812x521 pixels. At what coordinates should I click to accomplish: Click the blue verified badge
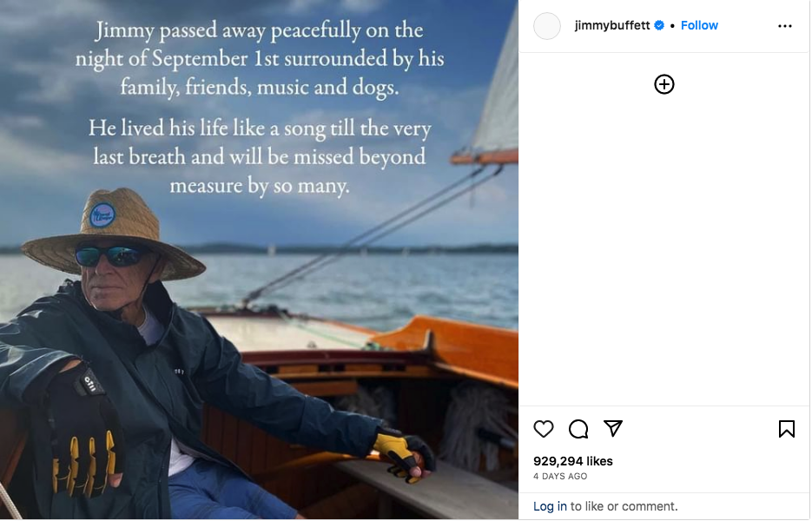coord(659,26)
